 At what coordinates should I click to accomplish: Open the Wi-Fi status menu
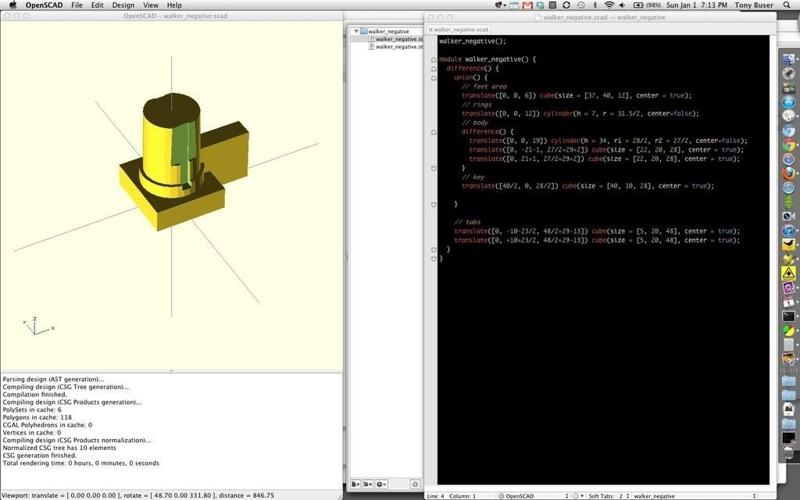pyautogui.click(x=609, y=5)
